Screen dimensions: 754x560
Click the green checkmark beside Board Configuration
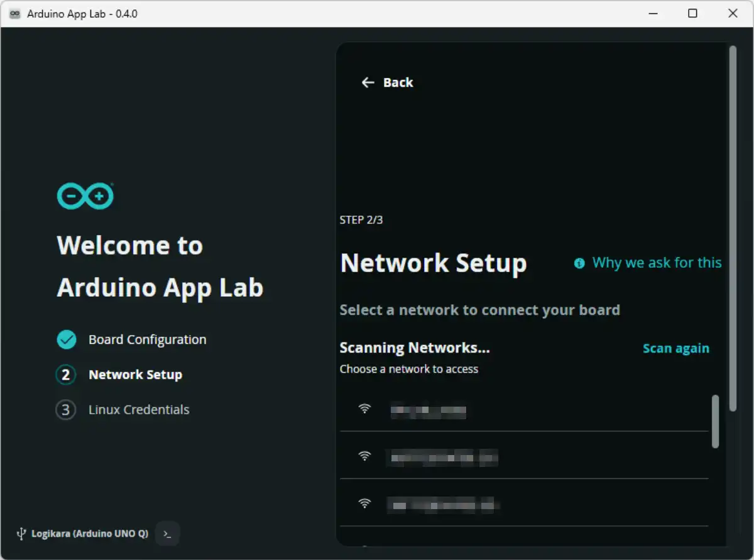pyautogui.click(x=66, y=339)
